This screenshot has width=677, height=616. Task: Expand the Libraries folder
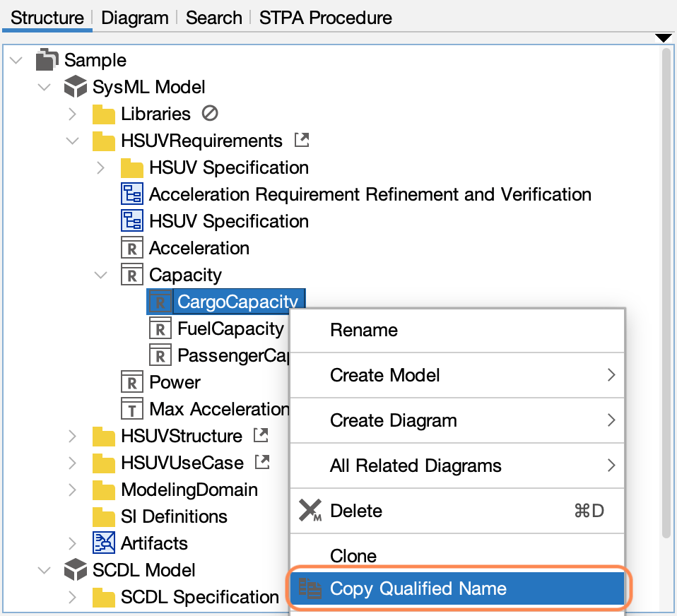point(72,114)
